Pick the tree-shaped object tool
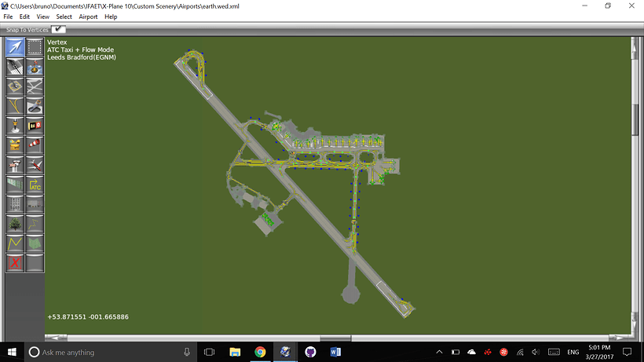Screen dimensions: 644x362 pos(15,224)
